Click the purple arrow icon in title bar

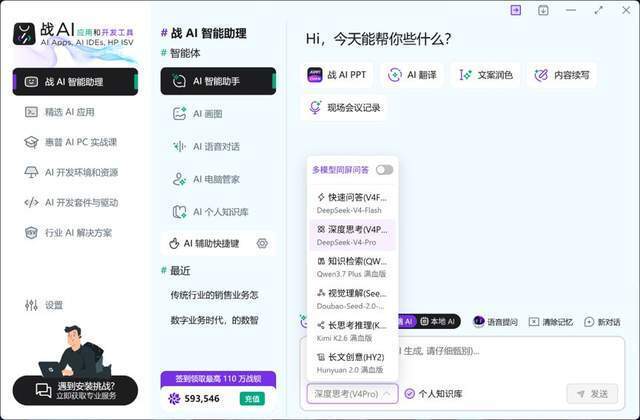coord(516,10)
